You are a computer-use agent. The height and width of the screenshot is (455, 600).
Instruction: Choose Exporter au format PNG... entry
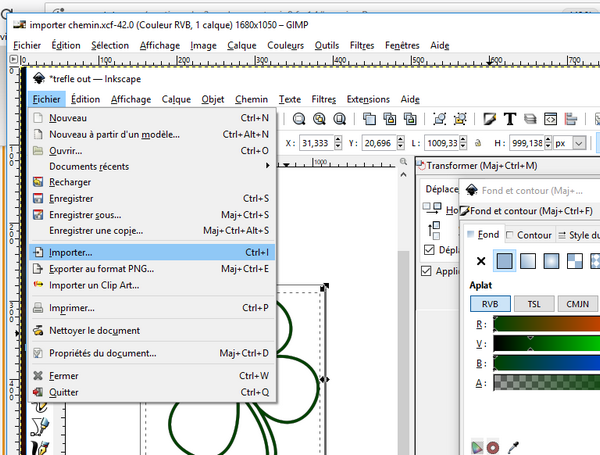point(152,269)
